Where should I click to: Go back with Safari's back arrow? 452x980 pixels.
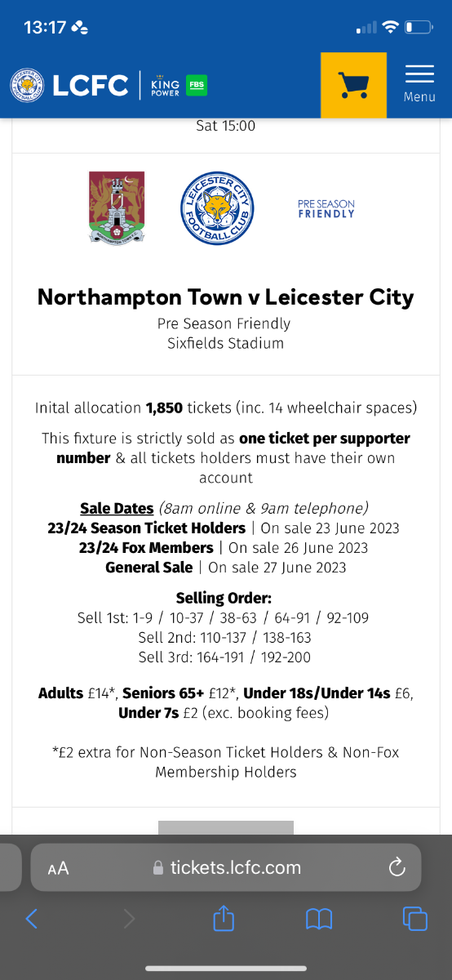[31, 919]
